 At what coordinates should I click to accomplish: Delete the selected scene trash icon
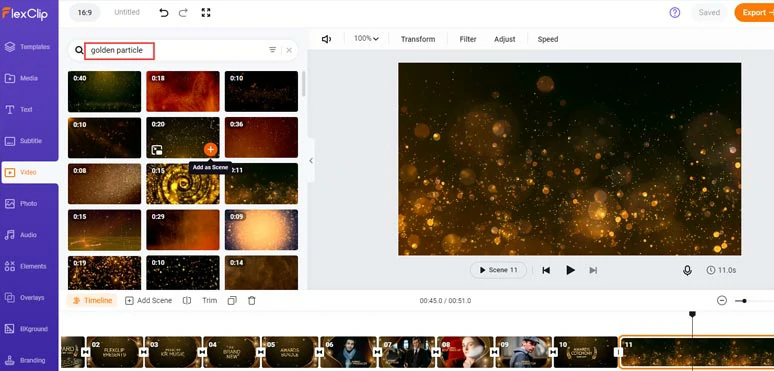pyautogui.click(x=252, y=300)
